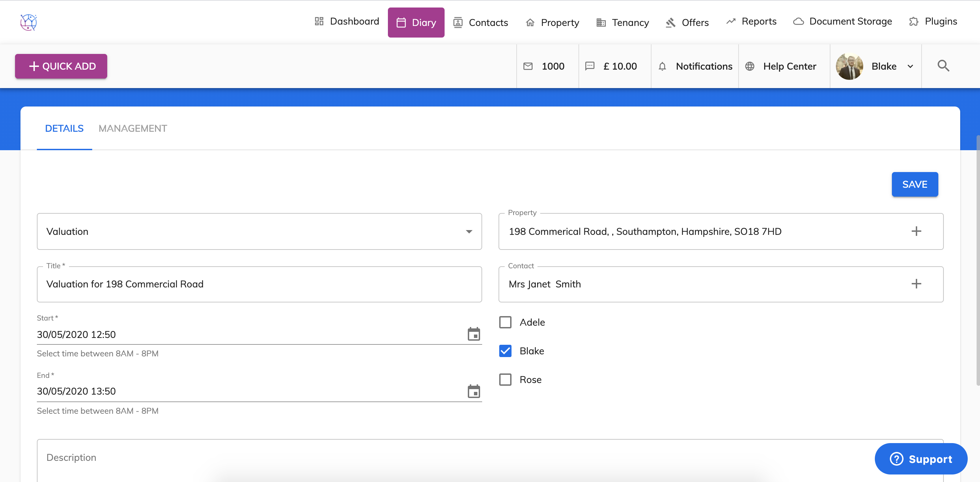980x482 pixels.
Task: Click the QUICK ADD button
Action: click(x=61, y=66)
